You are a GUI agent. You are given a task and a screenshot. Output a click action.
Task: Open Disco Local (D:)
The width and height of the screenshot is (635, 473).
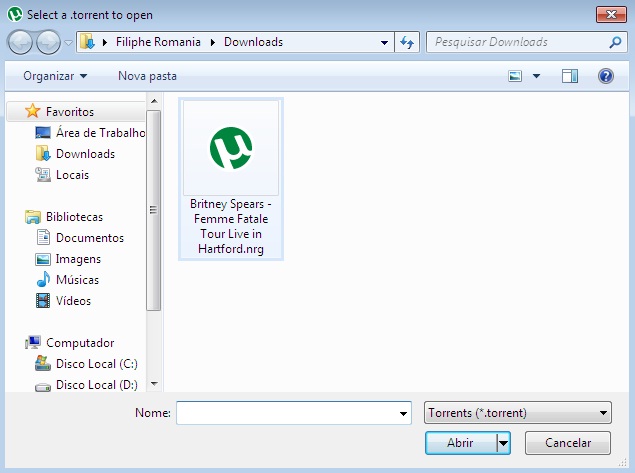97,385
